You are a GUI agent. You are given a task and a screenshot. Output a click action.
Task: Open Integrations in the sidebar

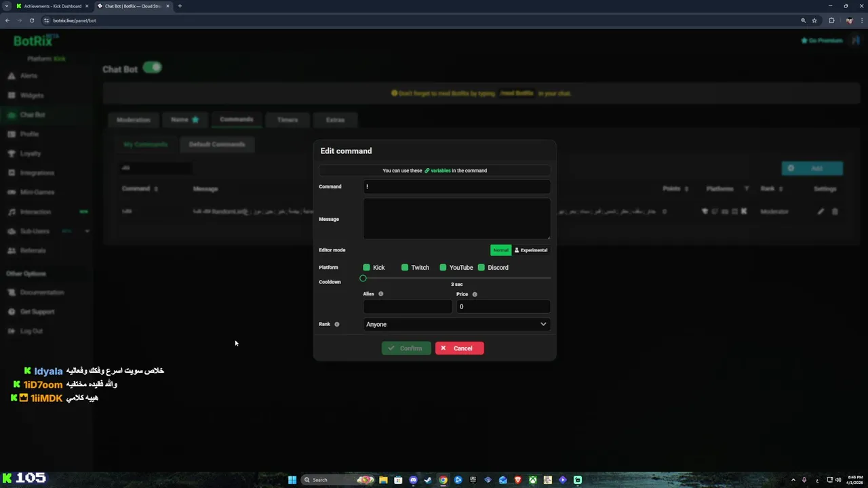(37, 173)
